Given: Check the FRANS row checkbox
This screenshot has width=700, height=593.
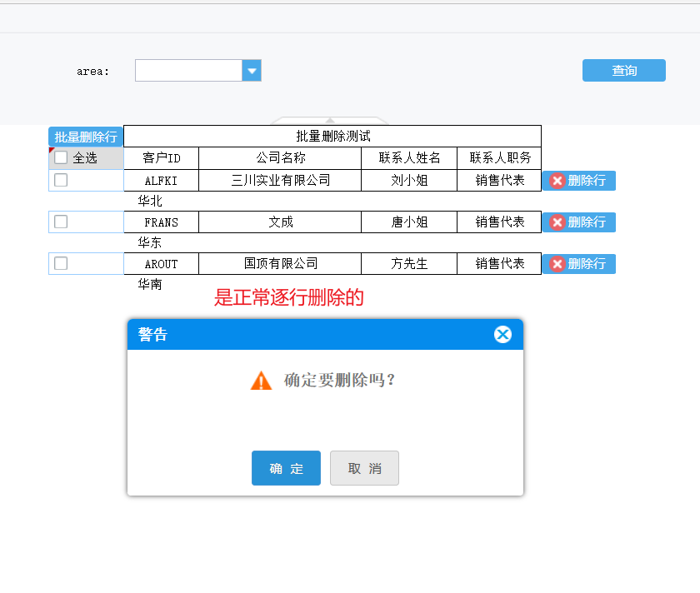Looking at the screenshot, I should [x=61, y=222].
